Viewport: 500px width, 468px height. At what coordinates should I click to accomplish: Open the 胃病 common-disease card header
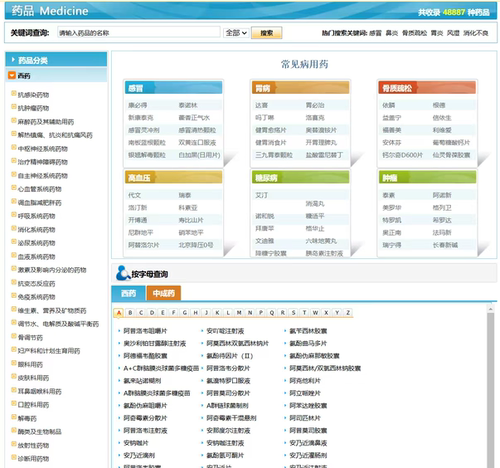(300, 88)
